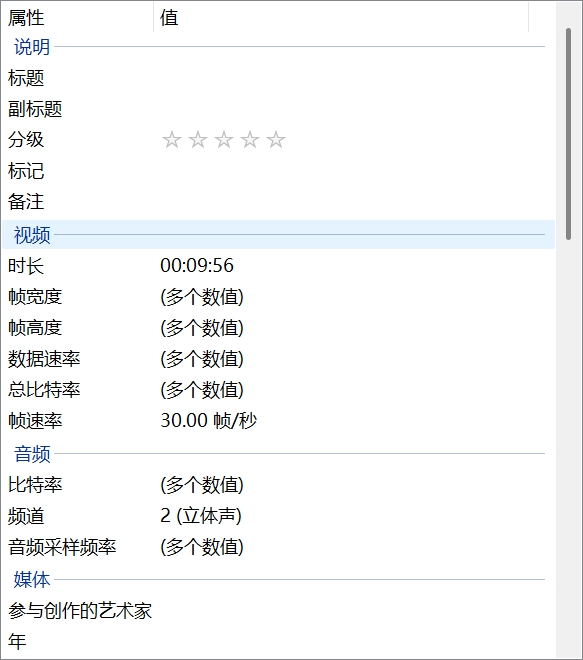The width and height of the screenshot is (583, 660).
Task: Click the 属性 column header
Action: 77,18
